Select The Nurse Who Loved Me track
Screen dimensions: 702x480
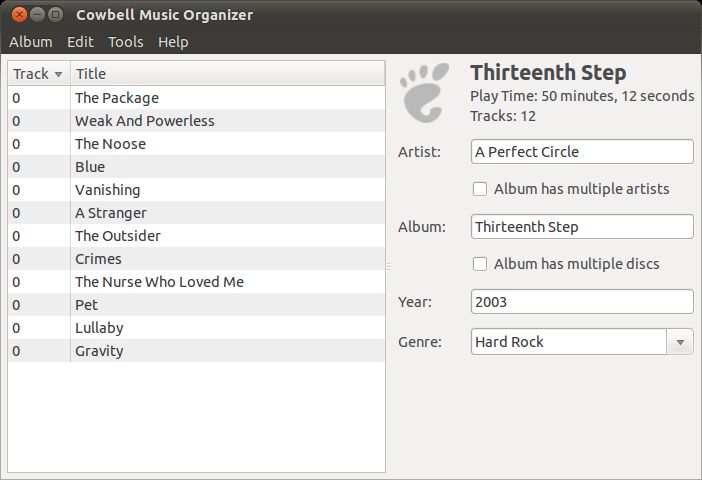(196, 282)
